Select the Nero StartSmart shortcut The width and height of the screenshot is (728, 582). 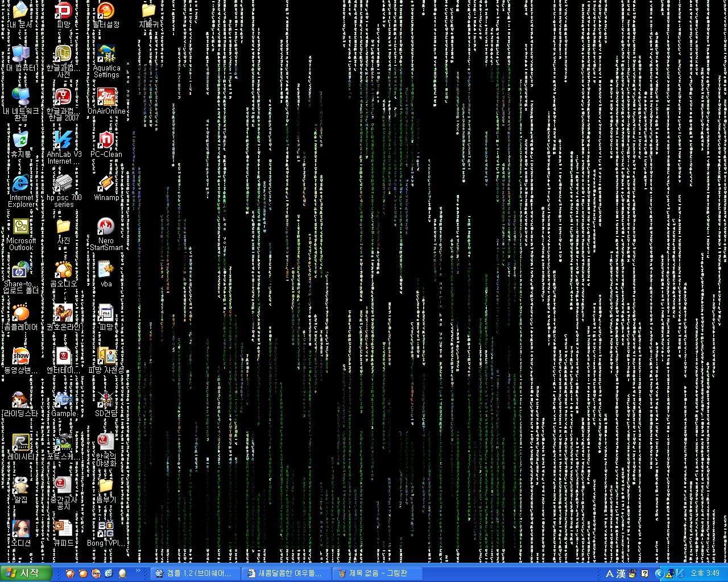(106, 234)
